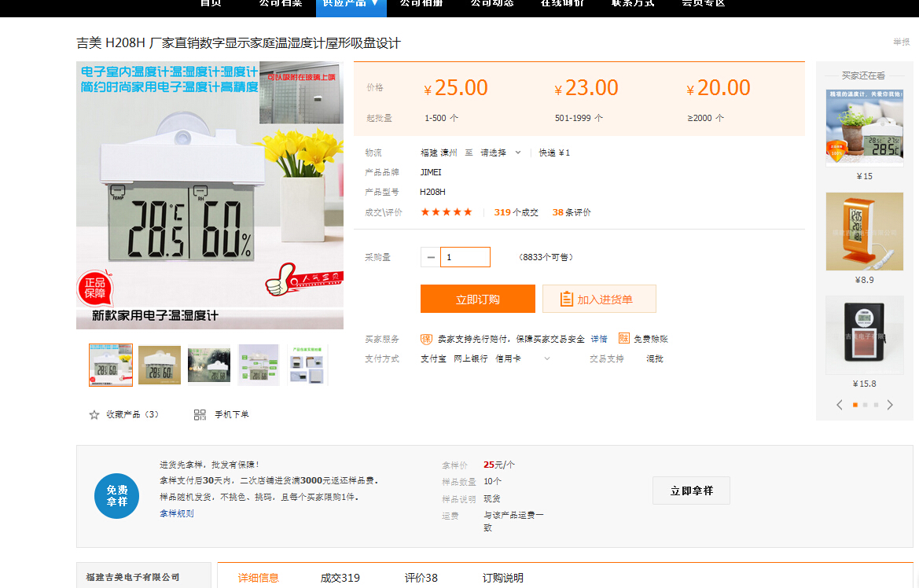919x588 pixels.
Task: Open the 拿样规则 link
Action: (176, 513)
